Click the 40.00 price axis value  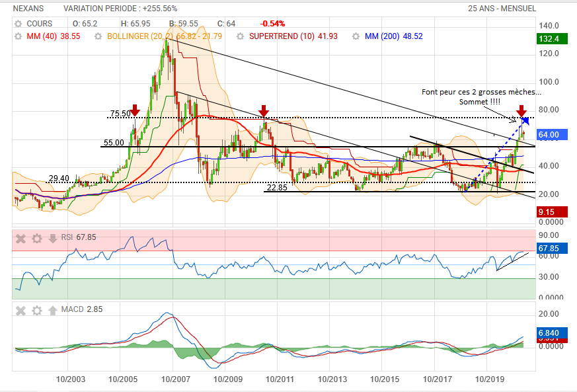pos(549,166)
